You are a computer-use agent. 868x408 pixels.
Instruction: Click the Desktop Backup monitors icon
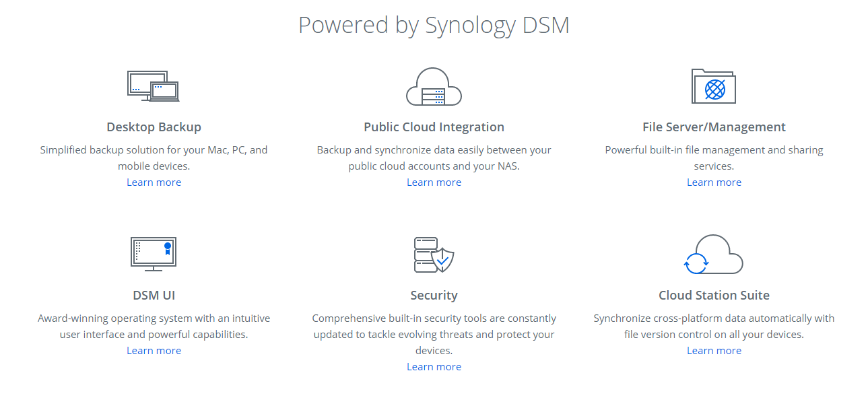pos(154,86)
